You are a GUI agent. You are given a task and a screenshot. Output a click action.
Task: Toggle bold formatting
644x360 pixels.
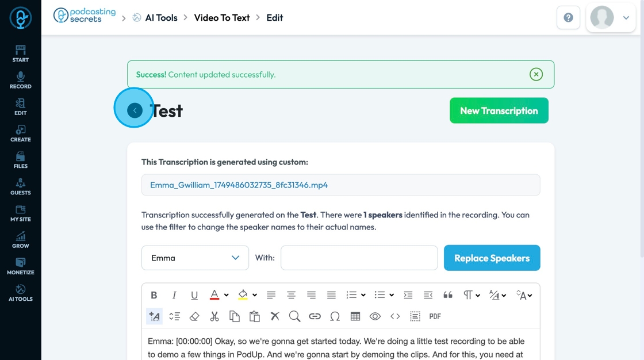point(154,295)
